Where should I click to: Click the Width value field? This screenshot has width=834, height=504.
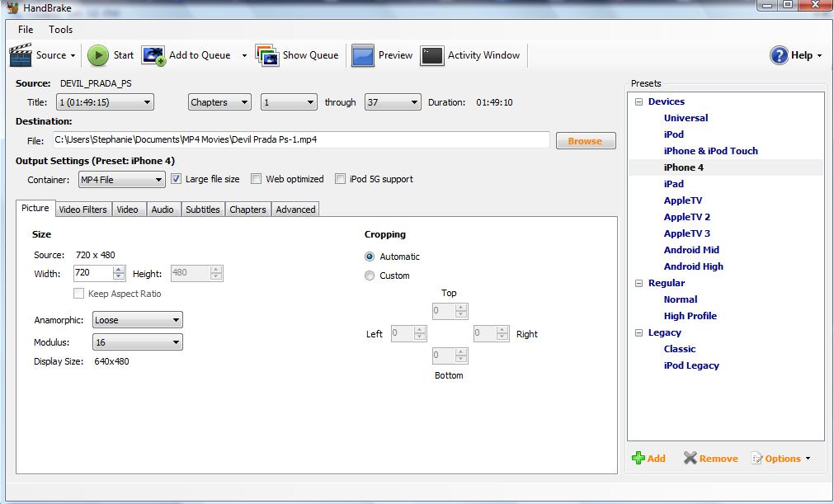(x=93, y=273)
